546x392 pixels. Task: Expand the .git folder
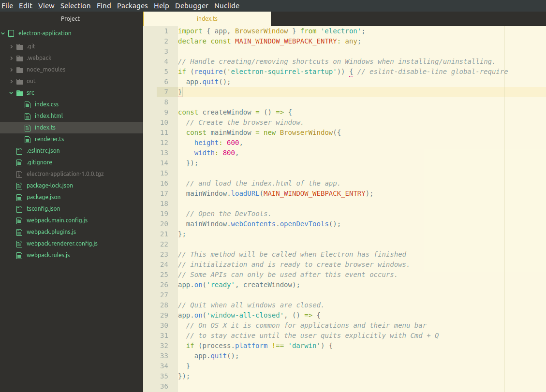(13, 46)
